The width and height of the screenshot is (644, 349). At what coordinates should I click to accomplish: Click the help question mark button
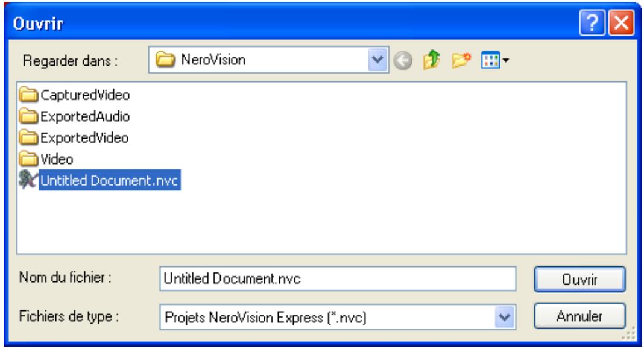pyautogui.click(x=592, y=23)
